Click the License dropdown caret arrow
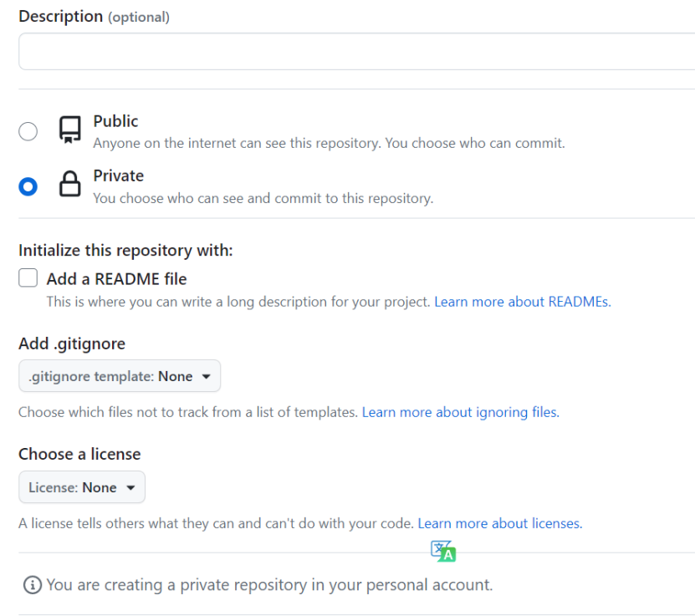Screen dimensions: 695x616 (130, 487)
